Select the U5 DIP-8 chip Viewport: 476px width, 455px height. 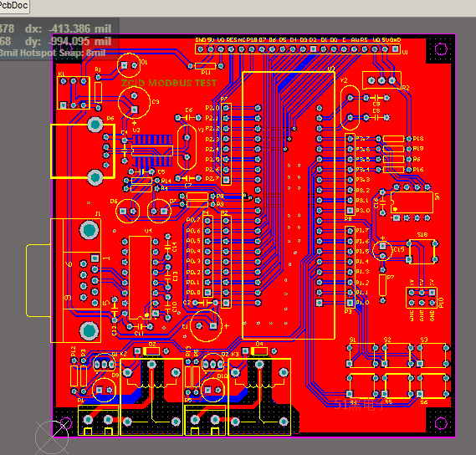click(x=412, y=202)
